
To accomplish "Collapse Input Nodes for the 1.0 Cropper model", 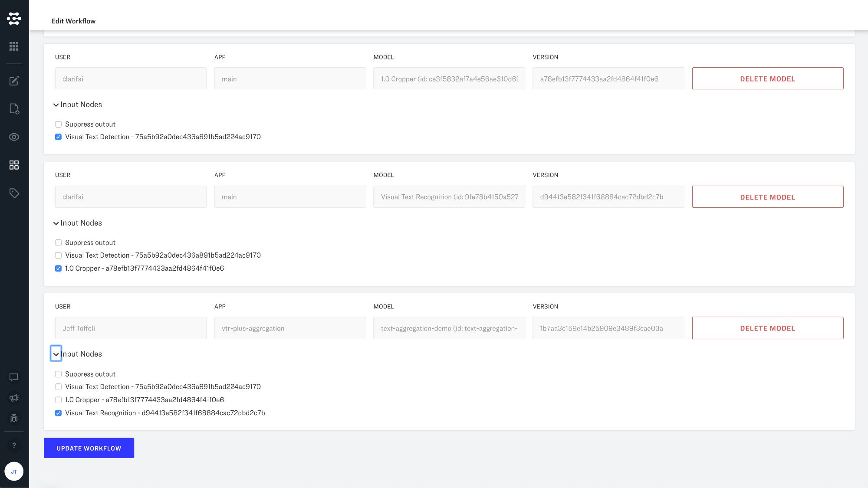I will pos(56,105).
